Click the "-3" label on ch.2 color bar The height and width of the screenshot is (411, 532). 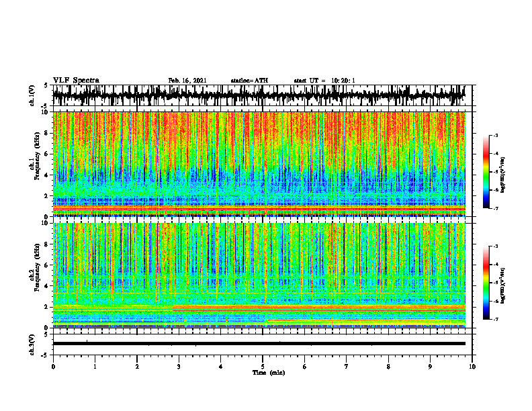495,246
